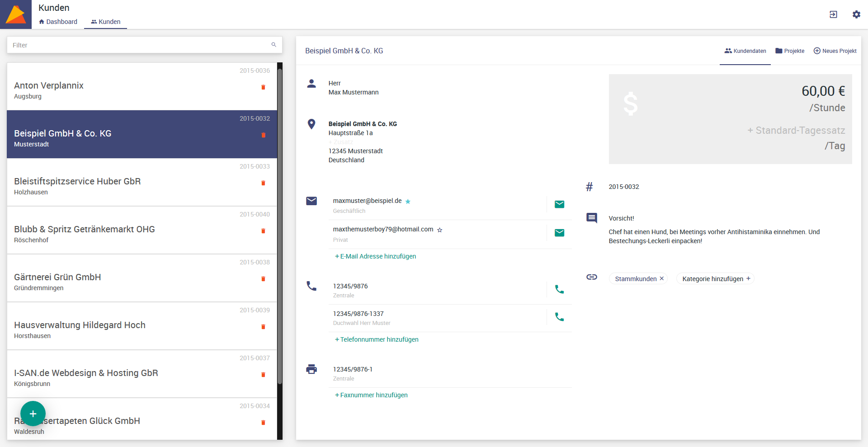Open Kategorie hinzufügen selector
The width and height of the screenshot is (868, 447).
716,279
